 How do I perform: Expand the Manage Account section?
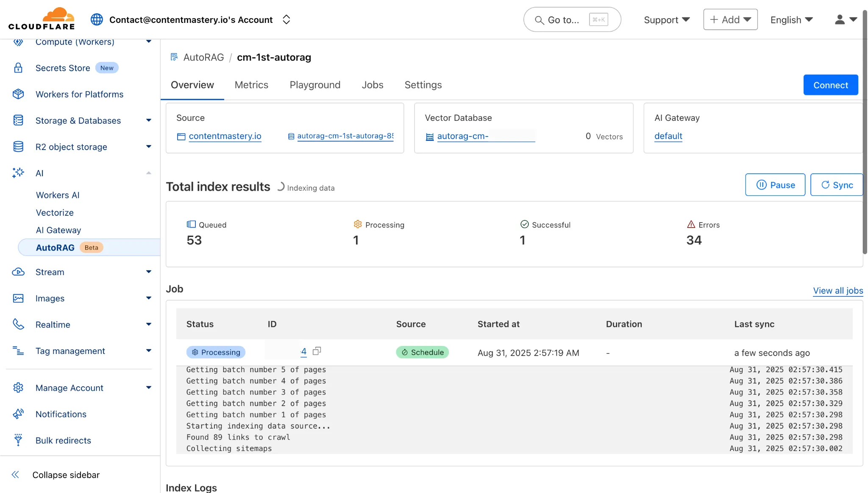[148, 388]
